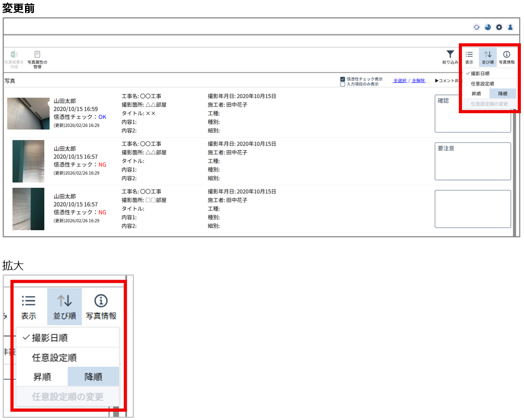Open 並び順 dropdown in the enlarged view
524x420 pixels.
click(64, 307)
